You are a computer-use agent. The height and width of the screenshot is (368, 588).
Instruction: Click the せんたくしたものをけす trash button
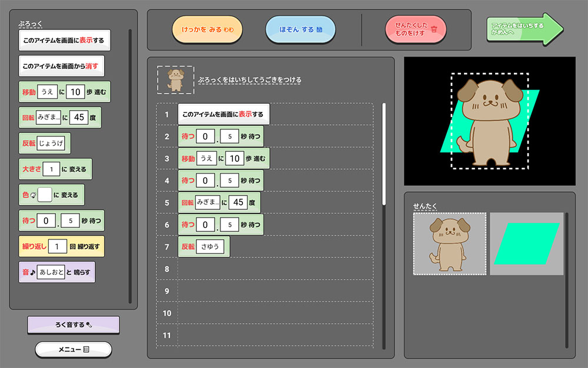pyautogui.click(x=416, y=29)
